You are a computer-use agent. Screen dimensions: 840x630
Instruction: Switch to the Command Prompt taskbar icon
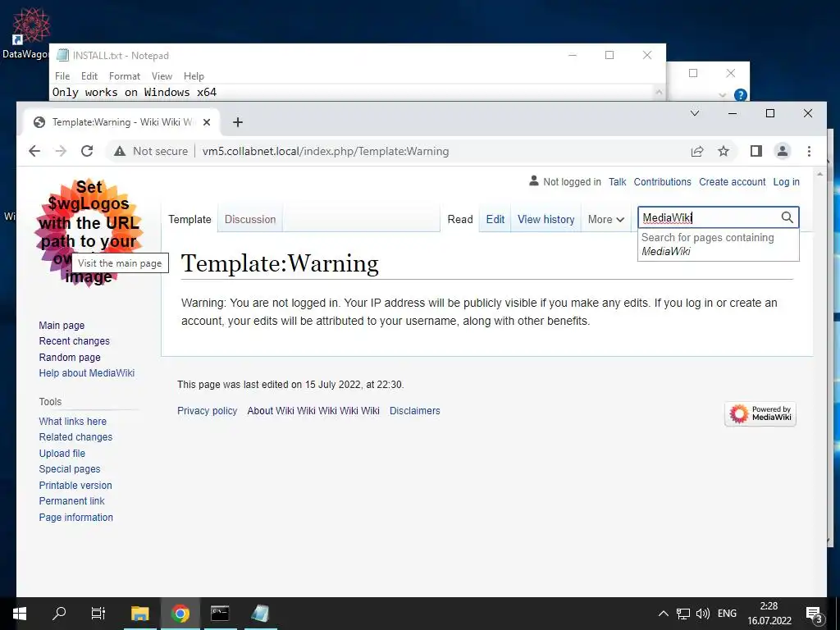point(220,614)
